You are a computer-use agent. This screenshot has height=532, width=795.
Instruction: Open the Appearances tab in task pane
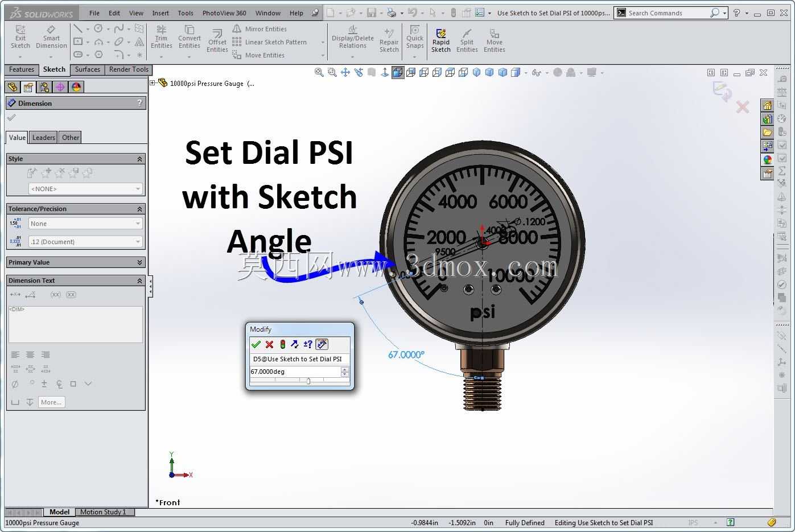click(768, 160)
